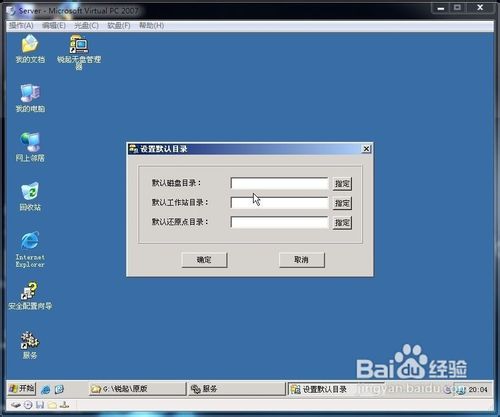Focus the 默认磁盘目录 text field
The height and width of the screenshot is (417, 500).
tap(279, 183)
